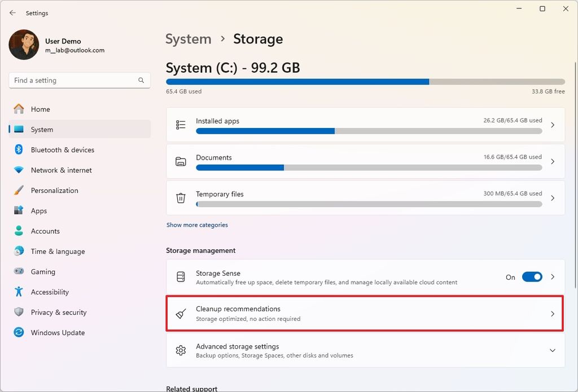Open Personalization settings
Viewport: 578px width, 392px height.
[80, 190]
